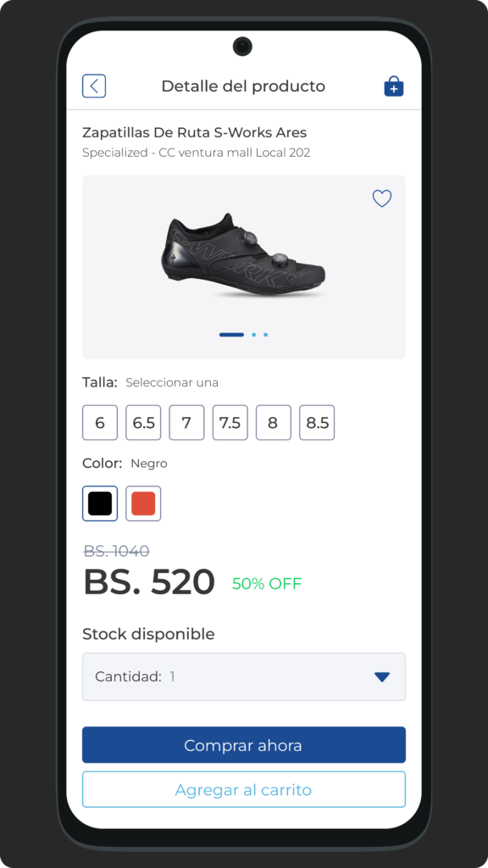Screen dimensions: 488x868
Task: Go to third image carousel dot
Action: coord(265,334)
